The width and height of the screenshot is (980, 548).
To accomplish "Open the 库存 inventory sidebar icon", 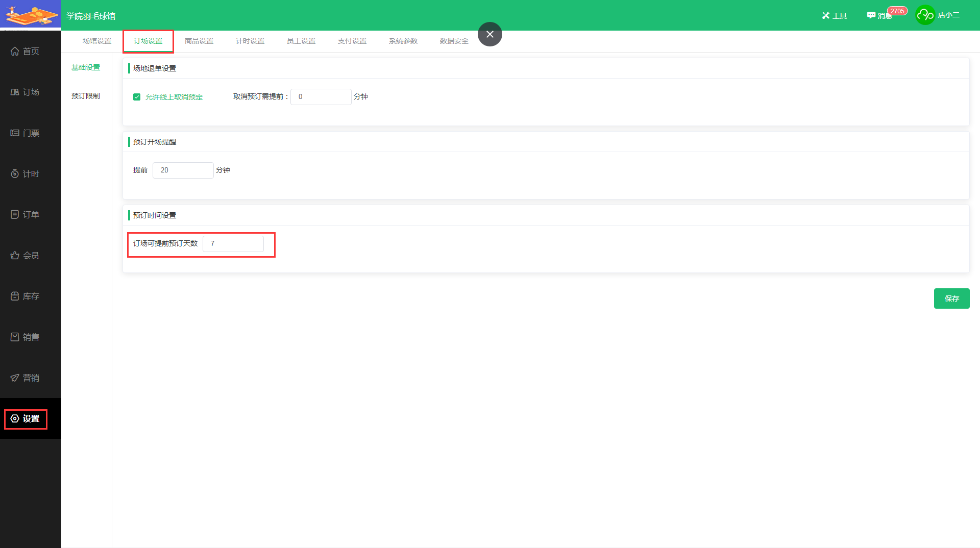I will click(15, 296).
